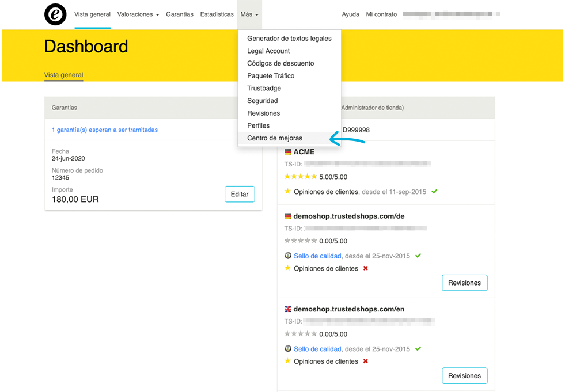
Task: Open '1 garantía(s) esperan a ser tramitadas'
Action: 105,130
